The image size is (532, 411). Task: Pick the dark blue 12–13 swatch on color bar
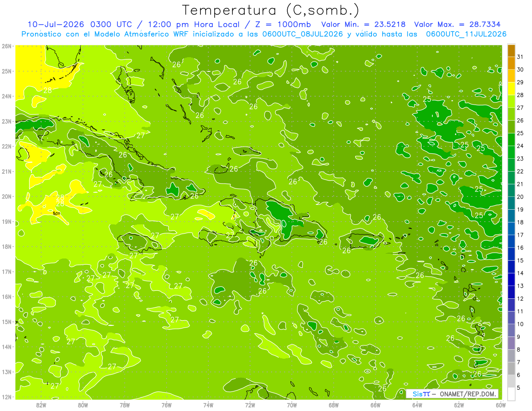click(512, 292)
